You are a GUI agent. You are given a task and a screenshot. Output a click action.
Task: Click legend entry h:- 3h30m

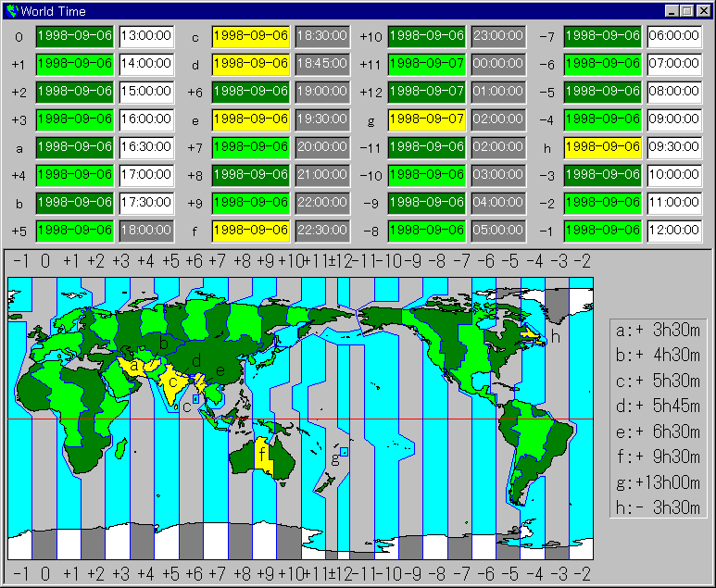658,507
